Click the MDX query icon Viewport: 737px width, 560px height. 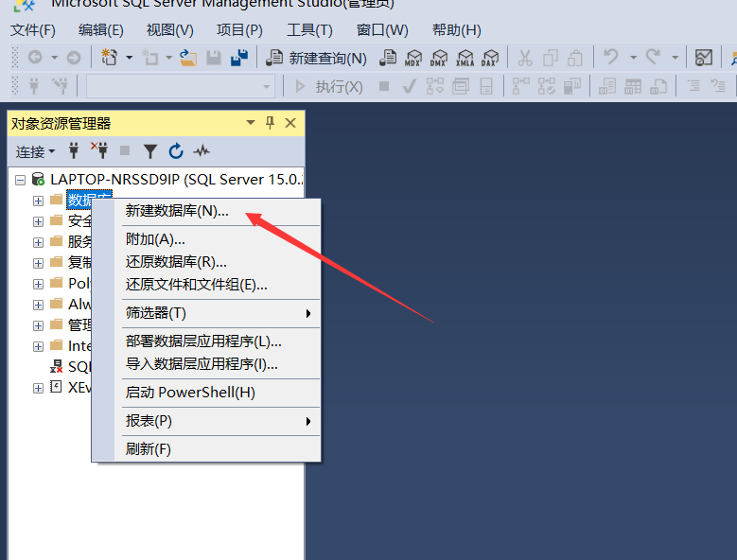tap(413, 58)
